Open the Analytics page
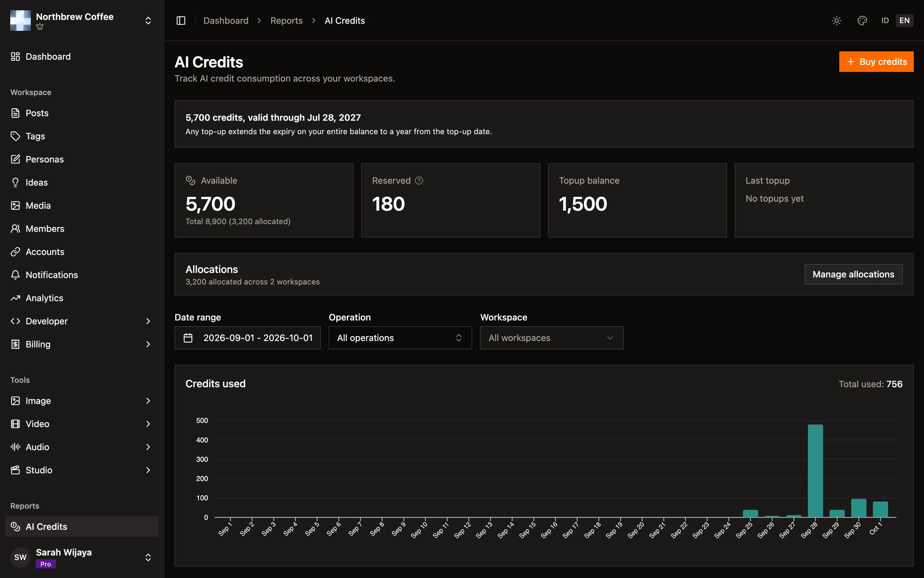924x578 pixels. click(82, 298)
